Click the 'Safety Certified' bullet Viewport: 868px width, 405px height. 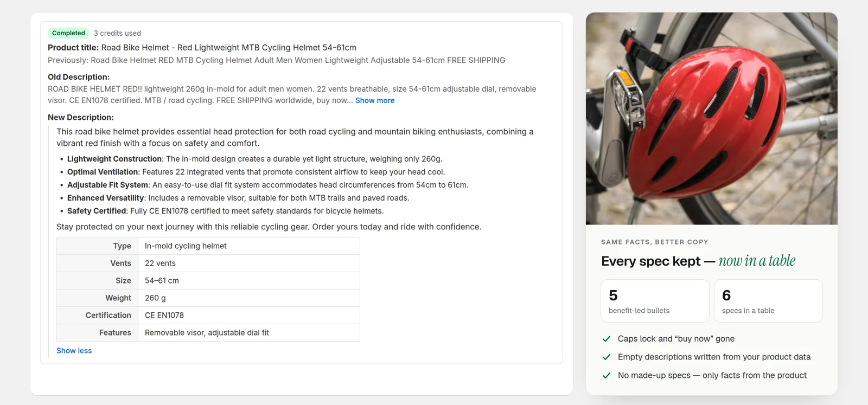pyautogui.click(x=225, y=211)
